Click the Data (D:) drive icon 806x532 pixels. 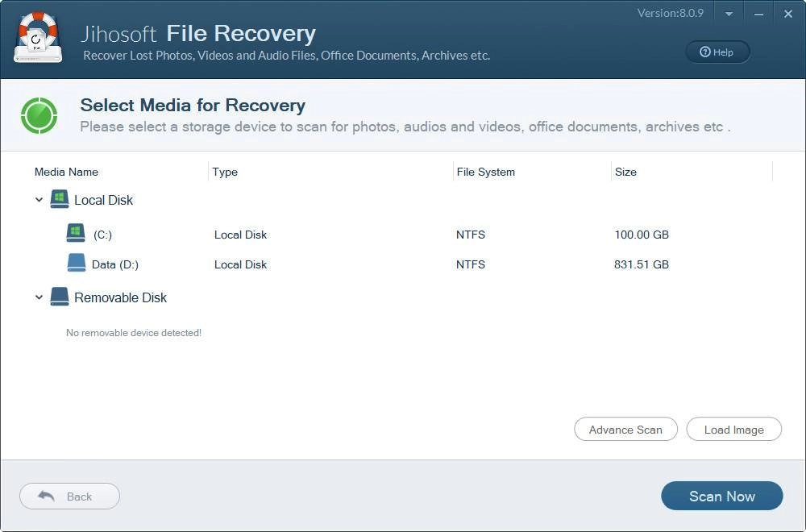77,263
